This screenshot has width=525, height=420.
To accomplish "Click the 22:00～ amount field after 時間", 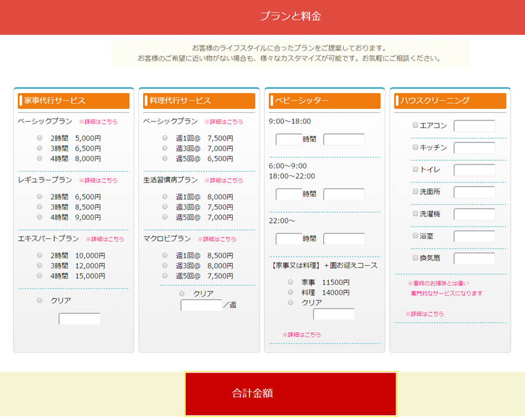I will coord(344,239).
